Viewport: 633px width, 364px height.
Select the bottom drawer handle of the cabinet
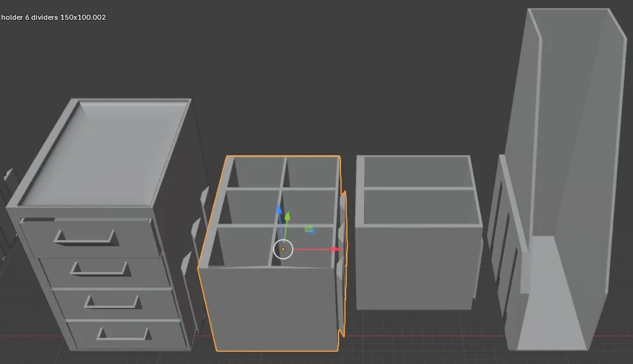[125, 334]
